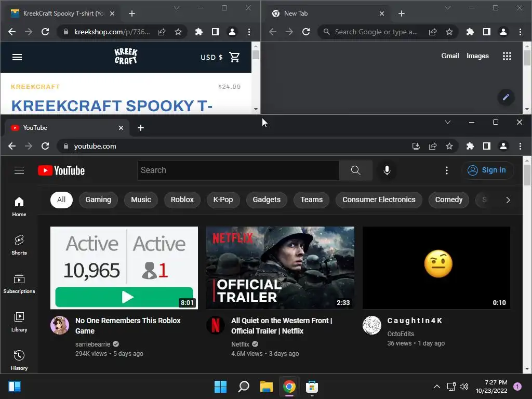532x399 pixels.
Task: Select the Comedy filter chip
Action: pos(448,200)
